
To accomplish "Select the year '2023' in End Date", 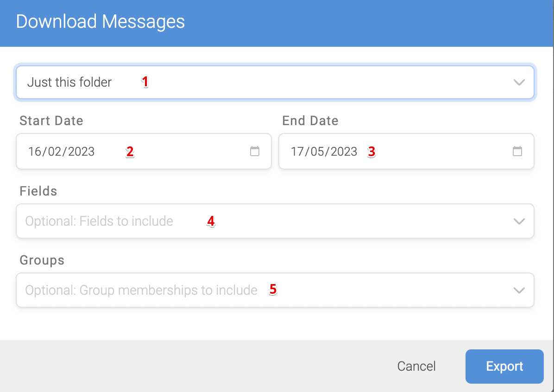I will [344, 152].
